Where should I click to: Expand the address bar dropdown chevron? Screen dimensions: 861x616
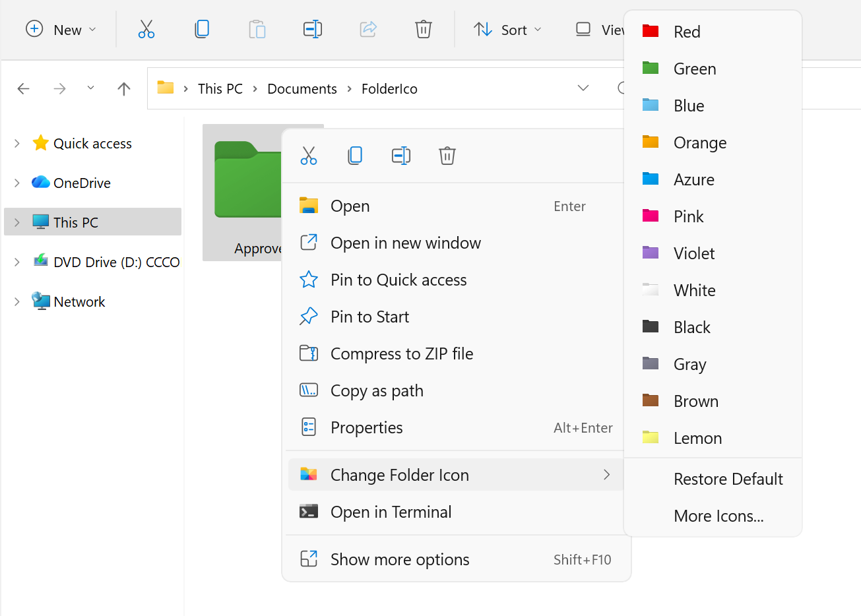click(583, 88)
